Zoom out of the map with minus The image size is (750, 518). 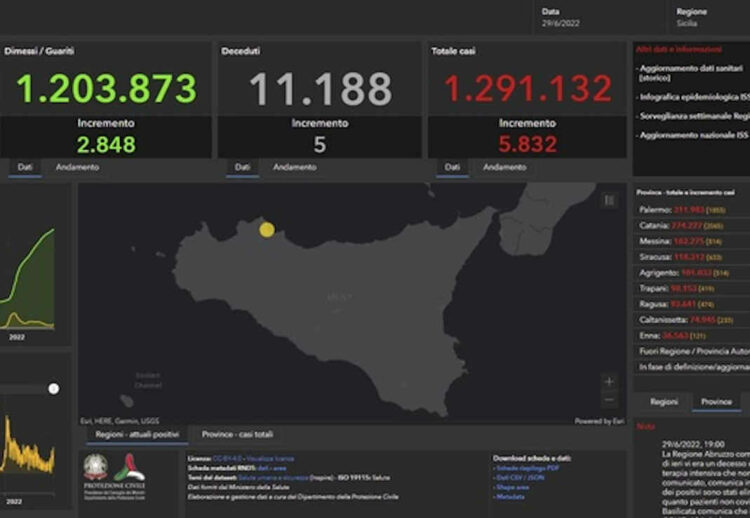pyautogui.click(x=609, y=399)
